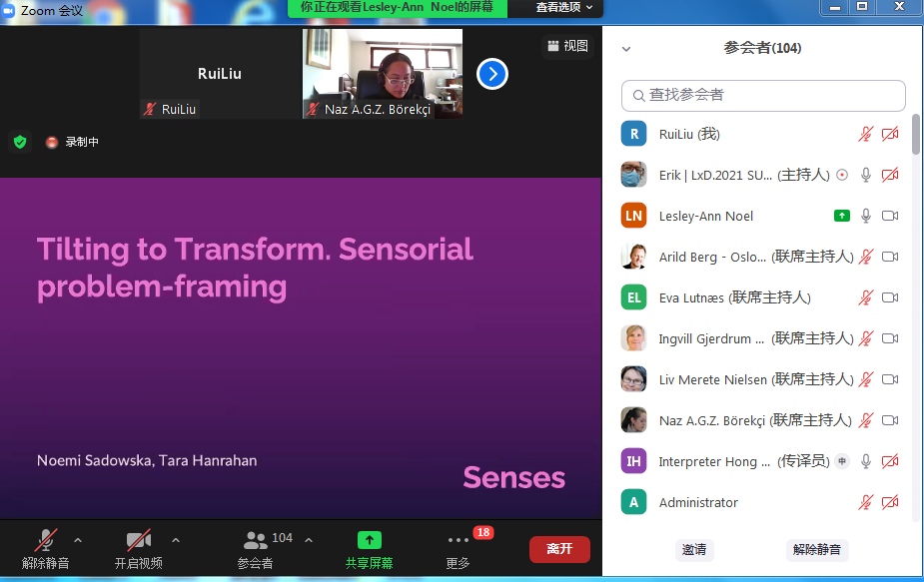
Task: Click the blue next-video arrow button
Action: coord(492,74)
